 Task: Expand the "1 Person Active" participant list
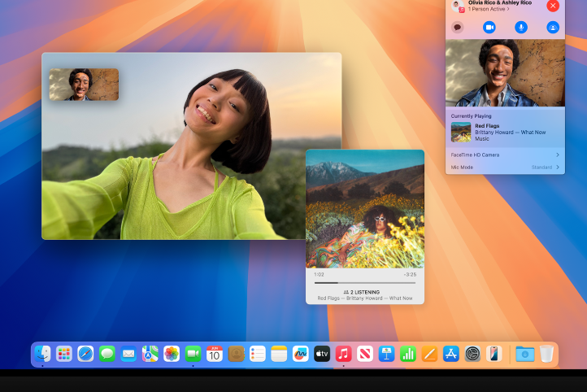tap(489, 9)
